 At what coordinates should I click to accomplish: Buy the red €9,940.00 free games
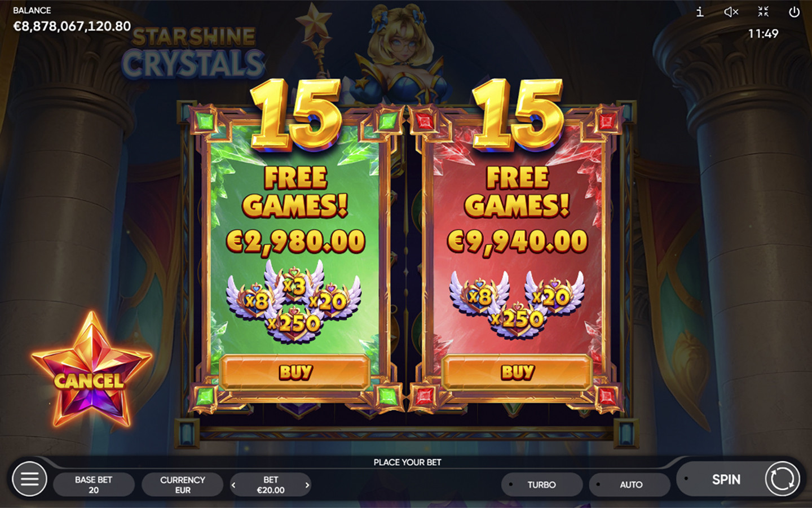coord(517,372)
